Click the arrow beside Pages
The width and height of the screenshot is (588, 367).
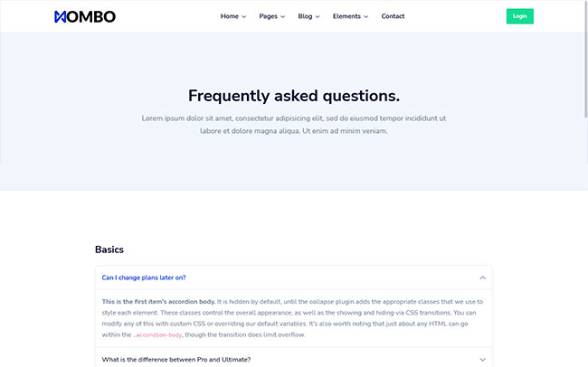(x=283, y=17)
